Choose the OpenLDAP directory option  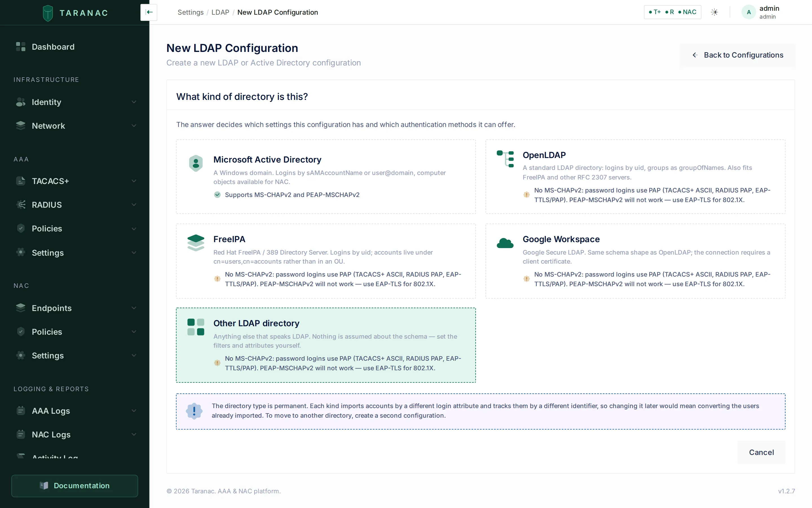(x=635, y=177)
